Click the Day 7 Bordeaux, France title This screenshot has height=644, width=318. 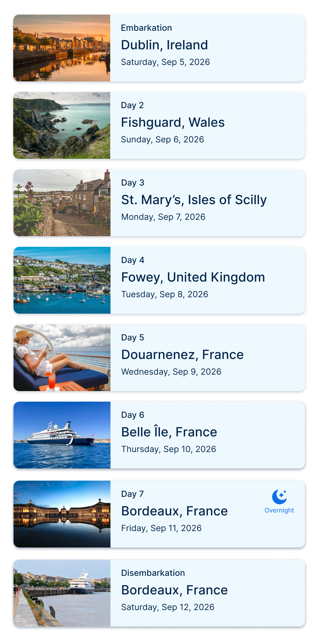tap(174, 511)
